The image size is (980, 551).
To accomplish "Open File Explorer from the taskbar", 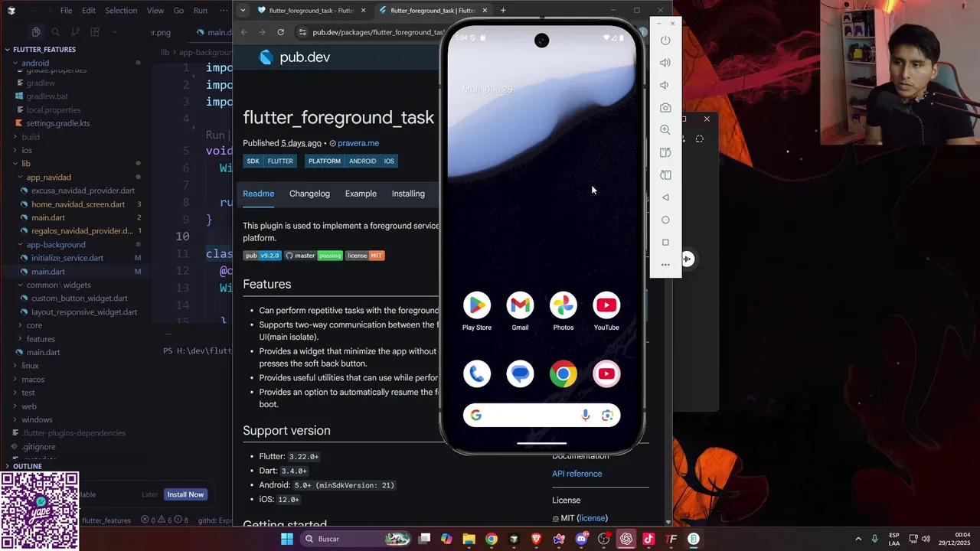I will click(x=469, y=539).
